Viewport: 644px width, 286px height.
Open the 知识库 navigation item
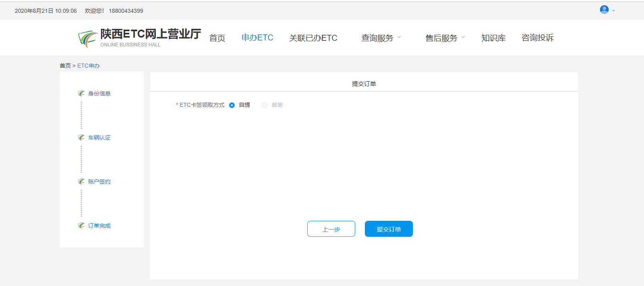pos(493,38)
